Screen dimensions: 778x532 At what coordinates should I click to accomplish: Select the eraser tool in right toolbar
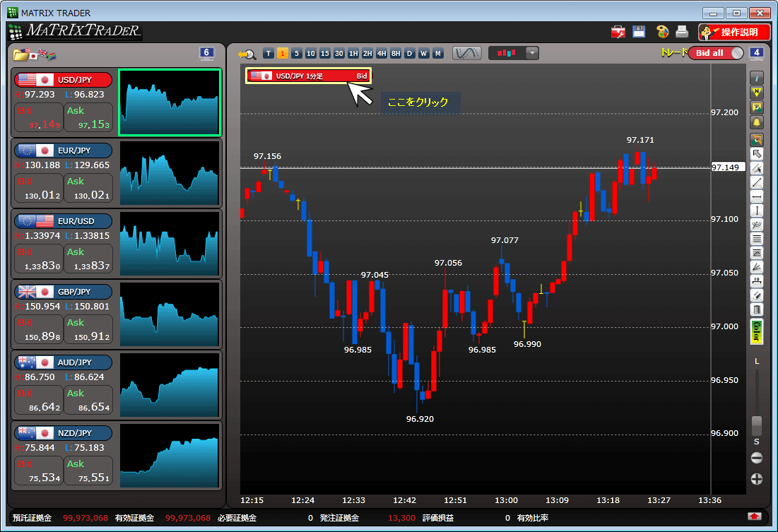click(756, 296)
